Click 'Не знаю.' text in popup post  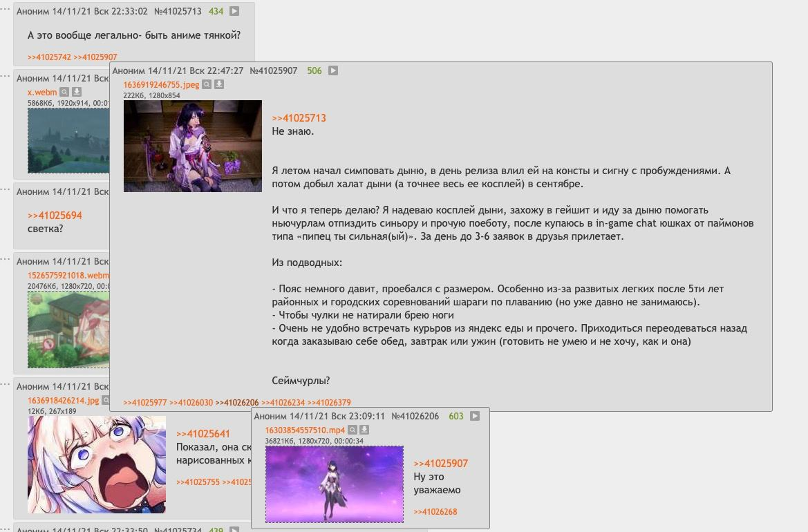[292, 131]
